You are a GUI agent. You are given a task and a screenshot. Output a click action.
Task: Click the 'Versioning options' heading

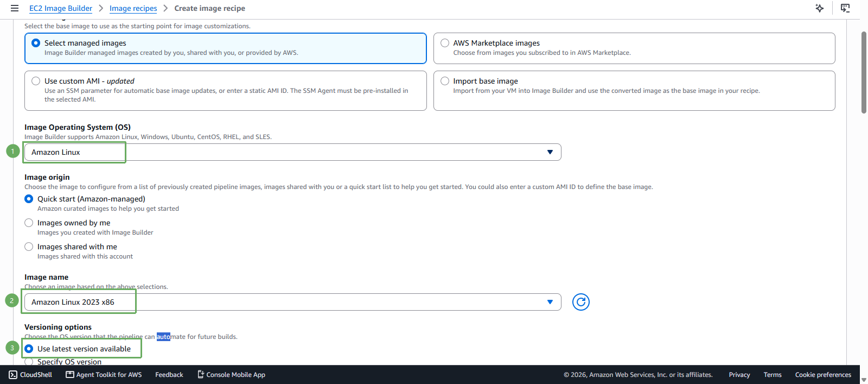tap(58, 327)
